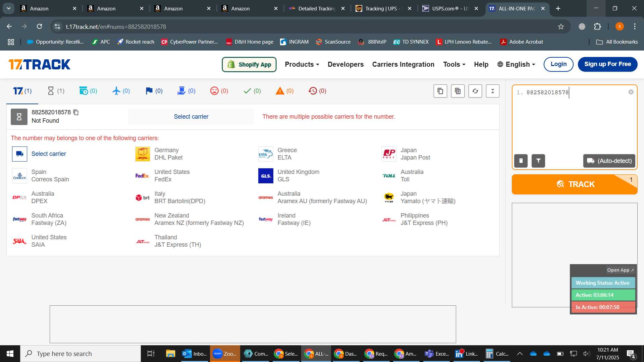Image resolution: width=644 pixels, height=362 pixels.
Task: Choose South Africa Fastway carrier
Action: coord(39,219)
